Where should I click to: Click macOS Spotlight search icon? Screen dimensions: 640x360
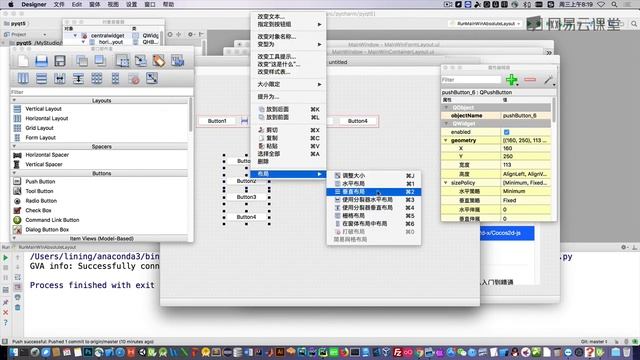click(614, 4)
